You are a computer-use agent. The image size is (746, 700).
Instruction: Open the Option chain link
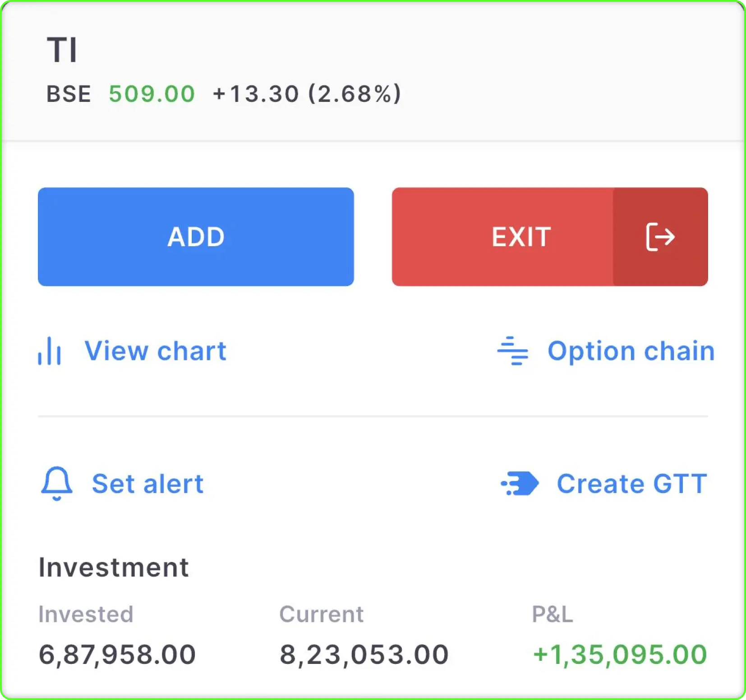point(631,351)
